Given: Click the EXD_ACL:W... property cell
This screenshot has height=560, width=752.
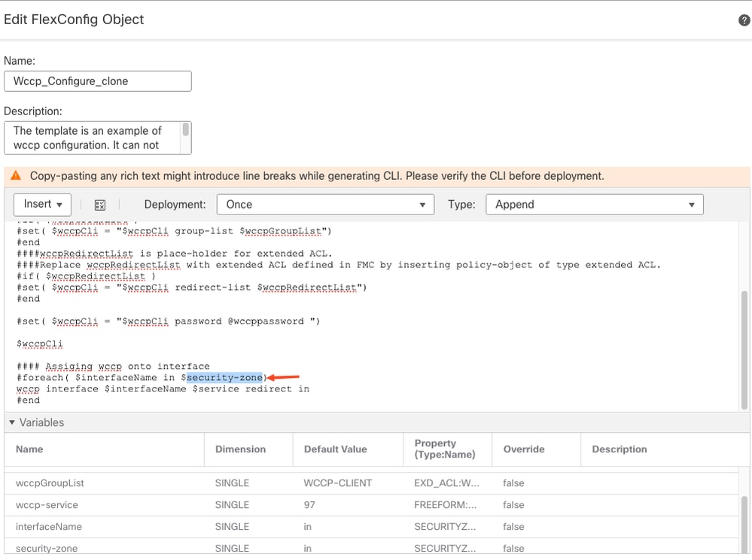Looking at the screenshot, I should click(x=446, y=483).
